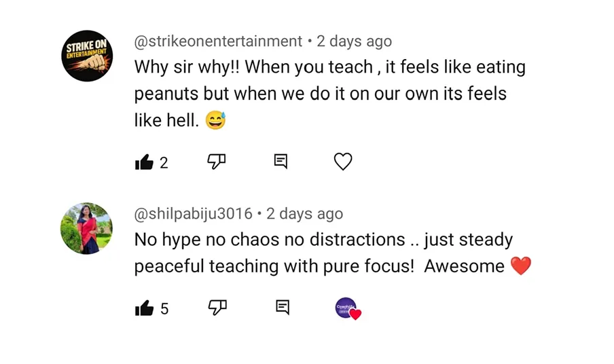Reply to the @shilpabiju3016 comment
The height and width of the screenshot is (364, 614).
pyautogui.click(x=283, y=308)
